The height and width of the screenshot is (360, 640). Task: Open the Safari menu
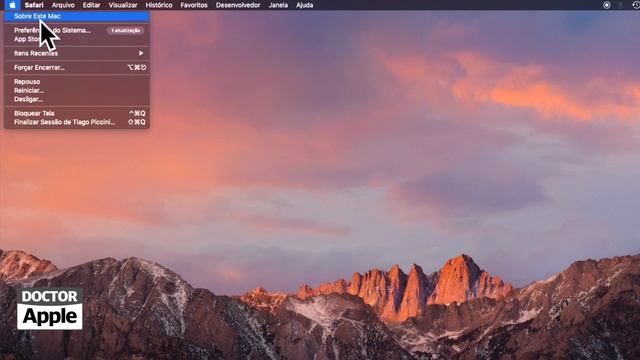pyautogui.click(x=34, y=5)
